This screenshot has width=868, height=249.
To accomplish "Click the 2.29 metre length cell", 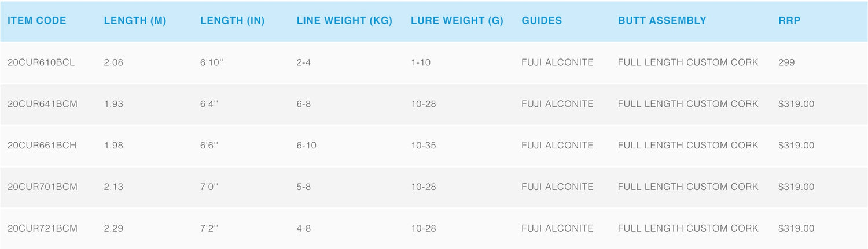I will (x=113, y=229).
